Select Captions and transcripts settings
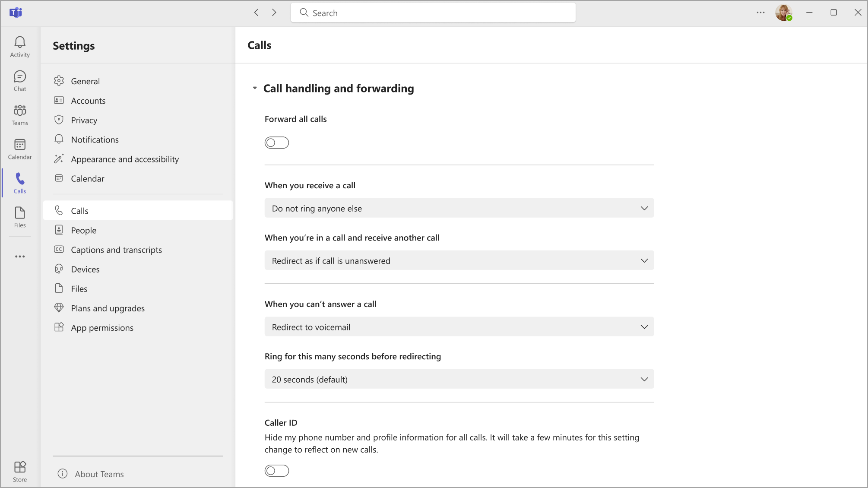Viewport: 868px width, 488px height. 116,250
